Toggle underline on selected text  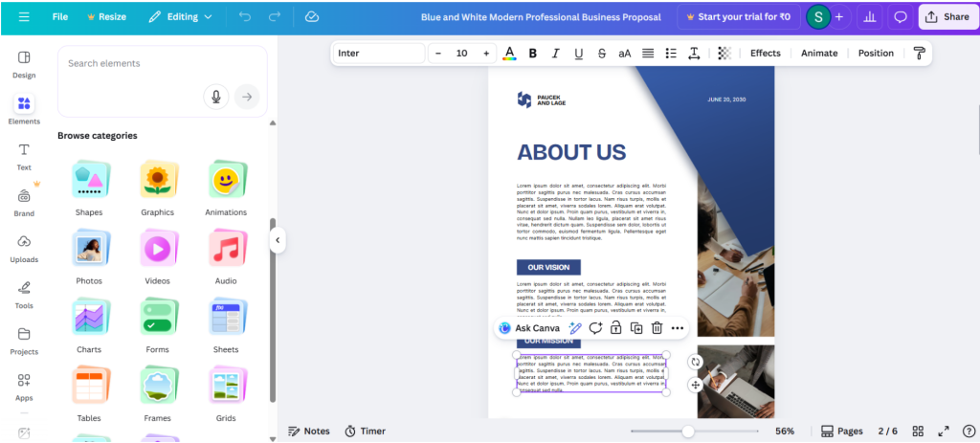pos(578,54)
